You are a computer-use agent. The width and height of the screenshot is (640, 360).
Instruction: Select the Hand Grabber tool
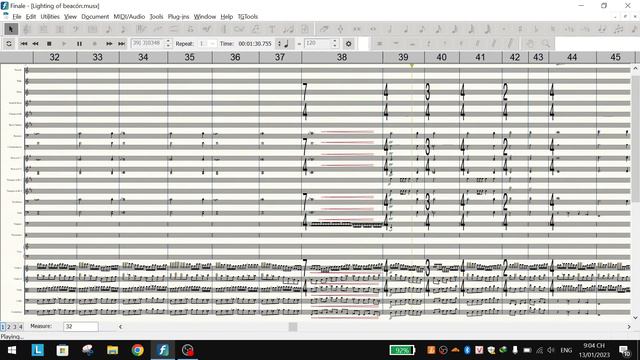[x=530, y=43]
